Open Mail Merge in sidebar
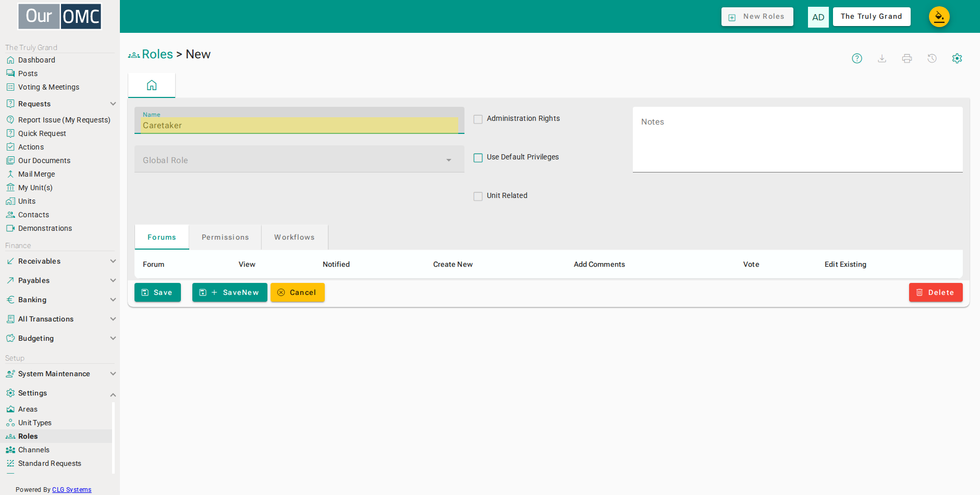 (36, 174)
